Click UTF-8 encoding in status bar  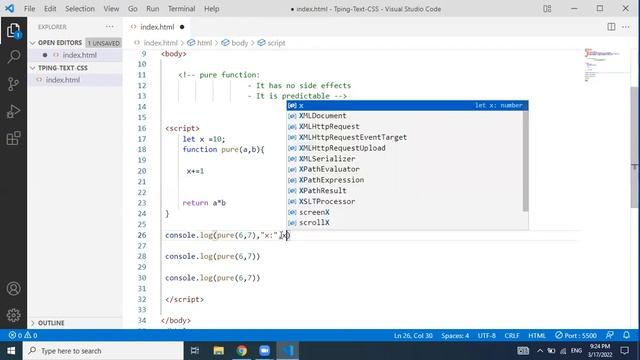point(487,336)
